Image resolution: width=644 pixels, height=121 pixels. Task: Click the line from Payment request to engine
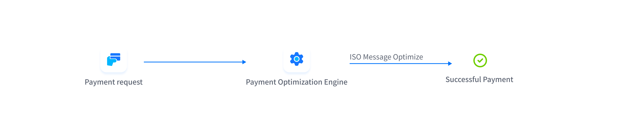[x=192, y=62]
